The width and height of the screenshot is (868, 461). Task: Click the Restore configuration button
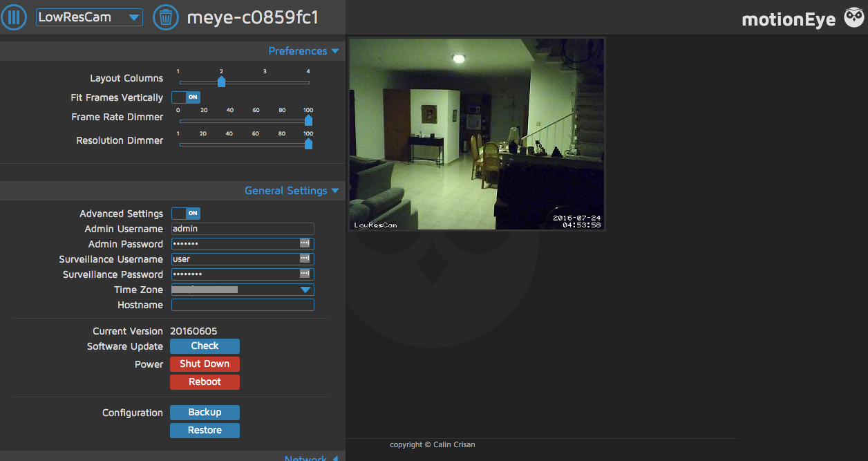tap(205, 431)
